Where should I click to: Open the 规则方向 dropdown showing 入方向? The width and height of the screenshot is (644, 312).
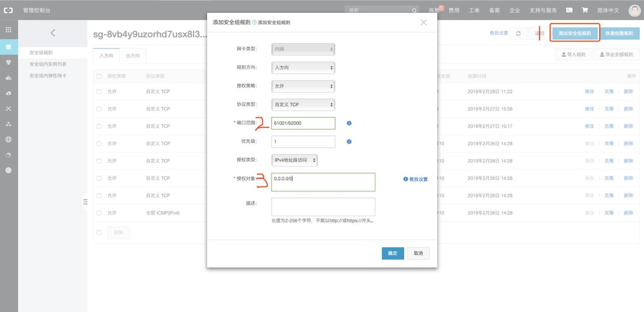[303, 68]
